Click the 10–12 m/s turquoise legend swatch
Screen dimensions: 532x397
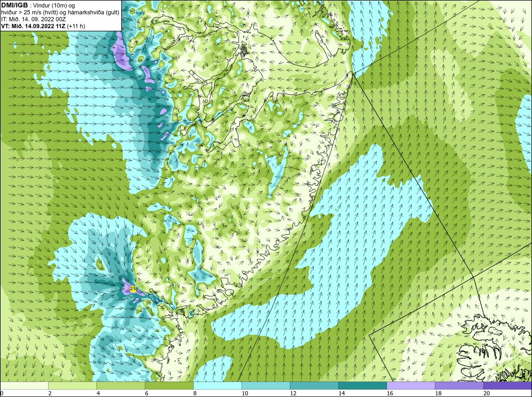265,385
